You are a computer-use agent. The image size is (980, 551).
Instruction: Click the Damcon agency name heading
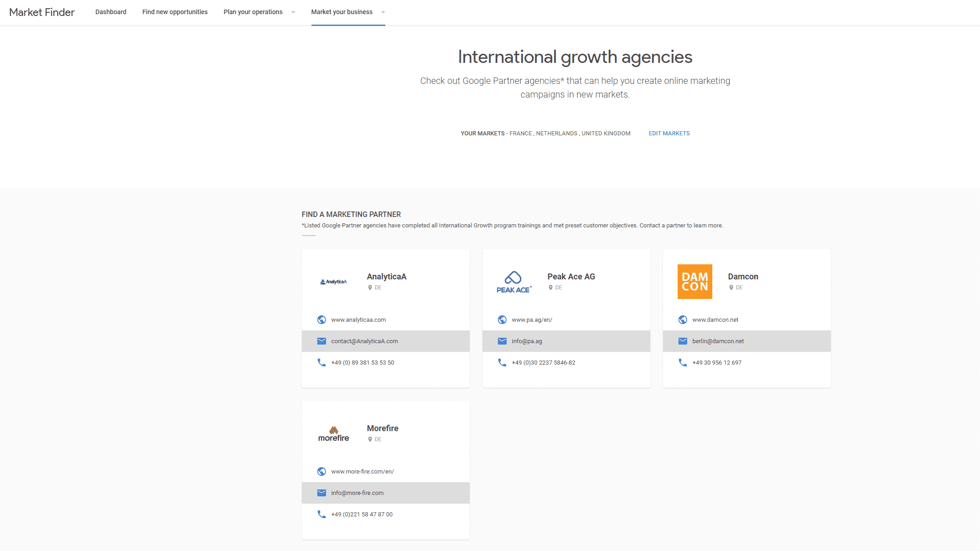pos(743,277)
